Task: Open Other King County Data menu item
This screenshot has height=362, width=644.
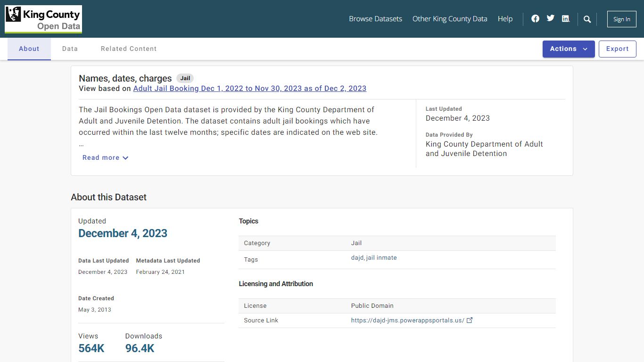Action: pyautogui.click(x=450, y=19)
